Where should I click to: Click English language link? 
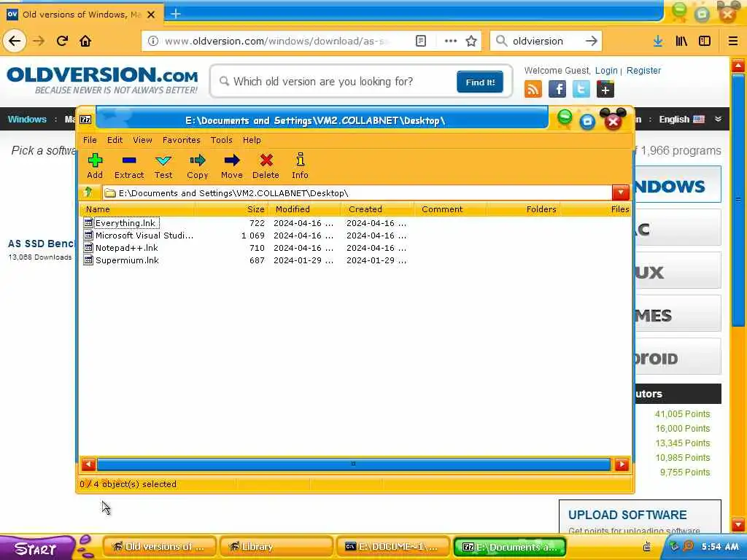click(x=674, y=119)
